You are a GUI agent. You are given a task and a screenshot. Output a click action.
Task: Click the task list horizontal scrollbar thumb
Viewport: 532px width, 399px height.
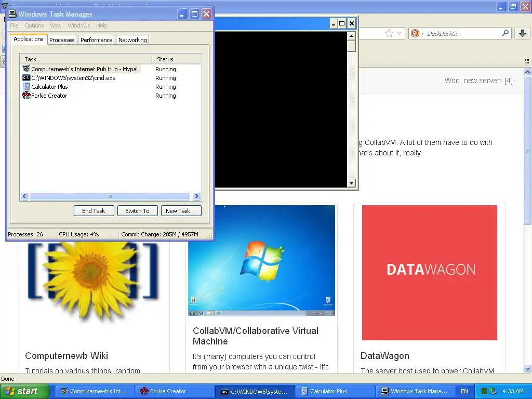click(x=110, y=196)
